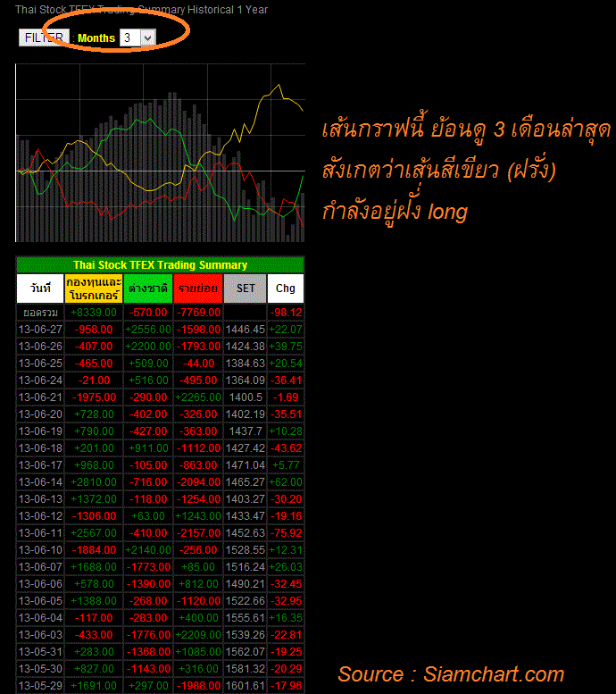The image size is (616, 694).
Task: Select the date cell 13-06-19
Action: tap(40, 431)
